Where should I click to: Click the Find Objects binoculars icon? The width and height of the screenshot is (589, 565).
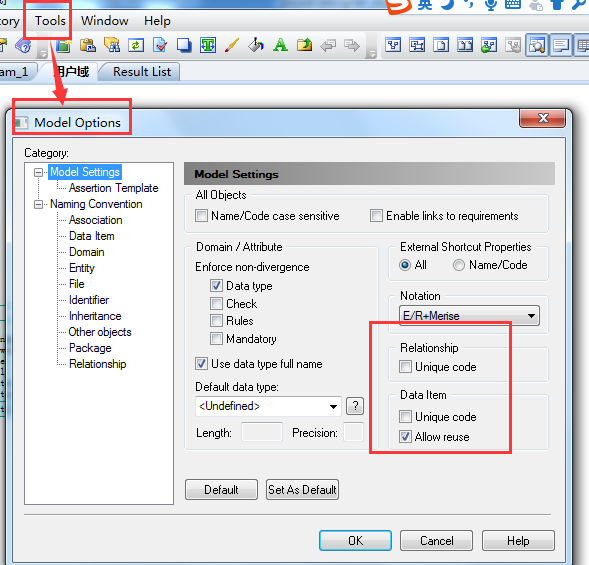pyautogui.click(x=112, y=45)
